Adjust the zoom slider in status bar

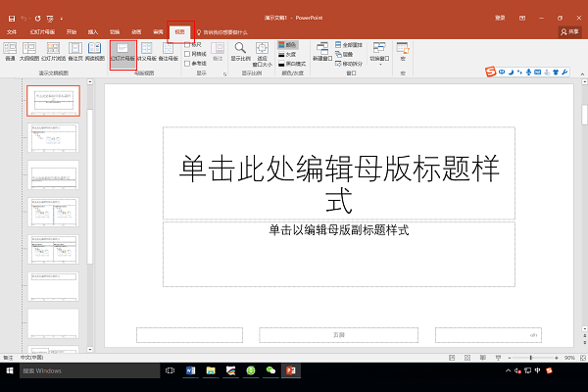[x=529, y=358]
